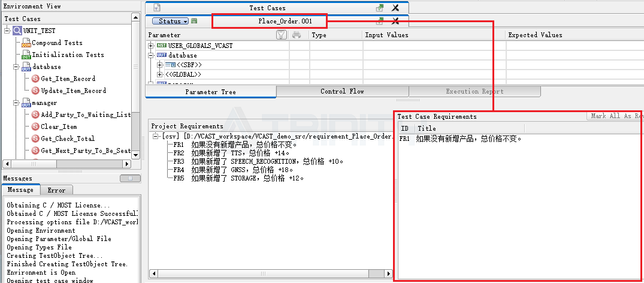The image size is (644, 283).
Task: Select requirement FR3 SPEECH_RECOGNITION in Project Requirements
Action: point(258,161)
